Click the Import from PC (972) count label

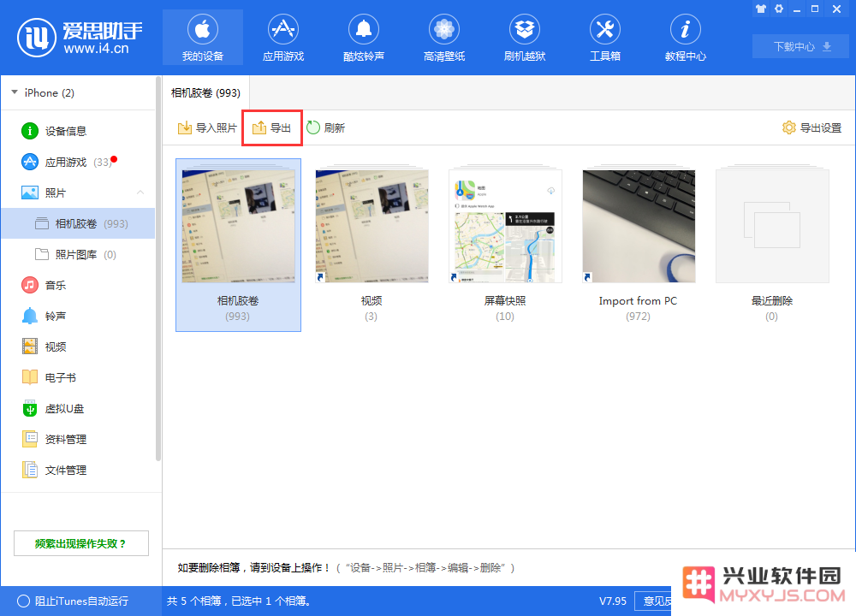(x=639, y=317)
